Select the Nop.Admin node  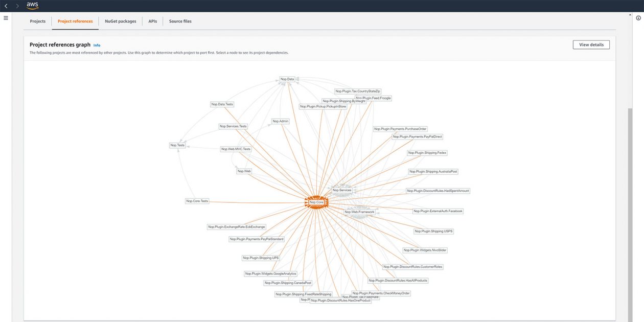[x=279, y=121]
